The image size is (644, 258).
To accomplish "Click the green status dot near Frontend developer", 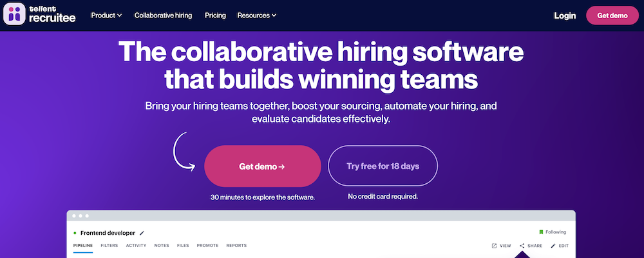I will (x=75, y=233).
